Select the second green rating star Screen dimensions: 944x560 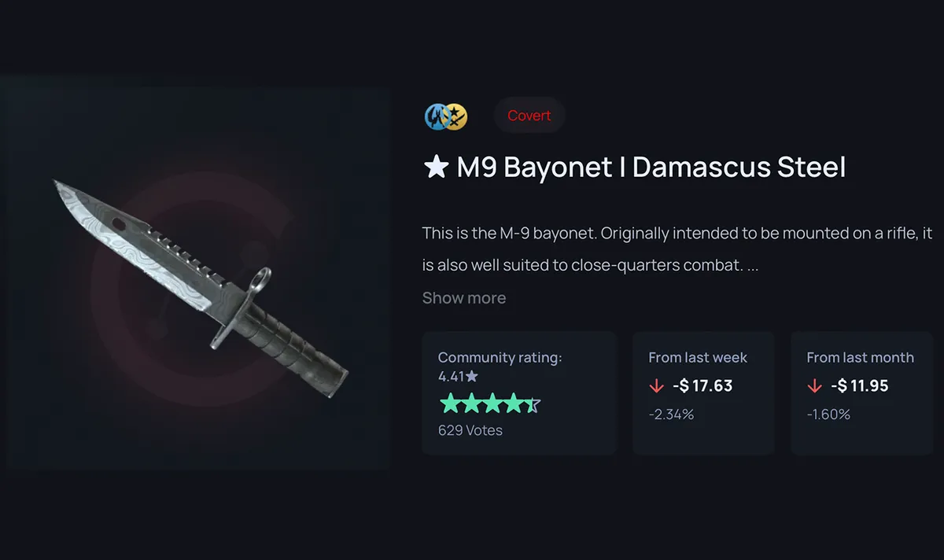click(470, 404)
